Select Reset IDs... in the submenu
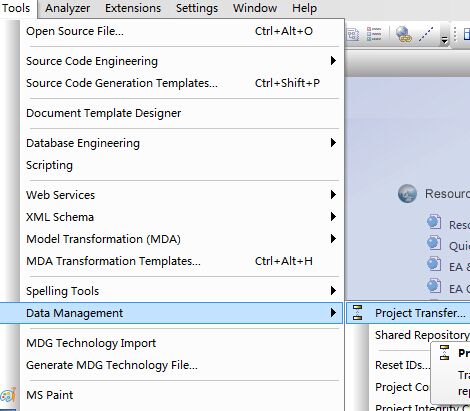This screenshot has height=411, width=470. 402,365
